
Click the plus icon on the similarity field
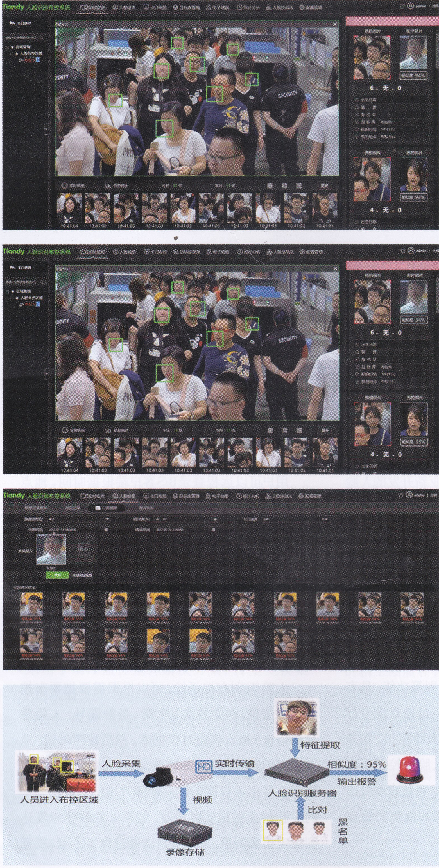pos(215,519)
